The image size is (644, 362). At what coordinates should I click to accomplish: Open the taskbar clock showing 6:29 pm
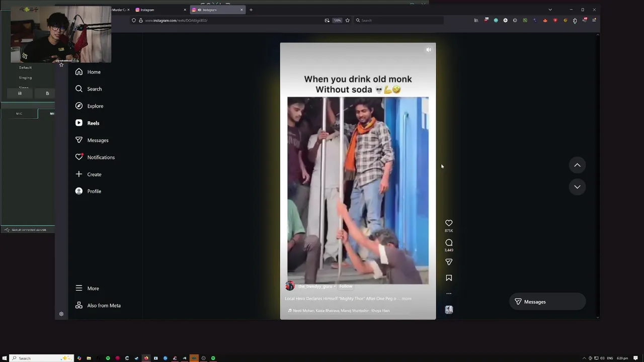click(x=622, y=358)
